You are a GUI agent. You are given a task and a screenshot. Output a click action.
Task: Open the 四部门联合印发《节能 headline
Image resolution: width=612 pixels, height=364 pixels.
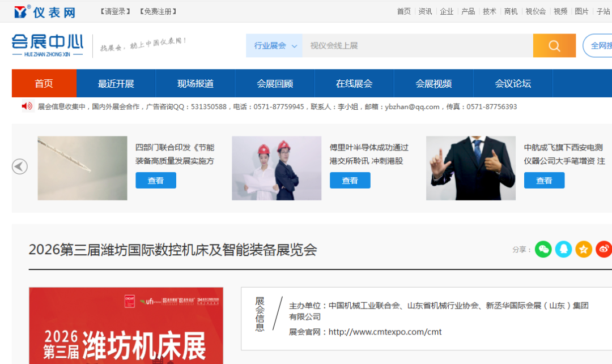(x=175, y=147)
